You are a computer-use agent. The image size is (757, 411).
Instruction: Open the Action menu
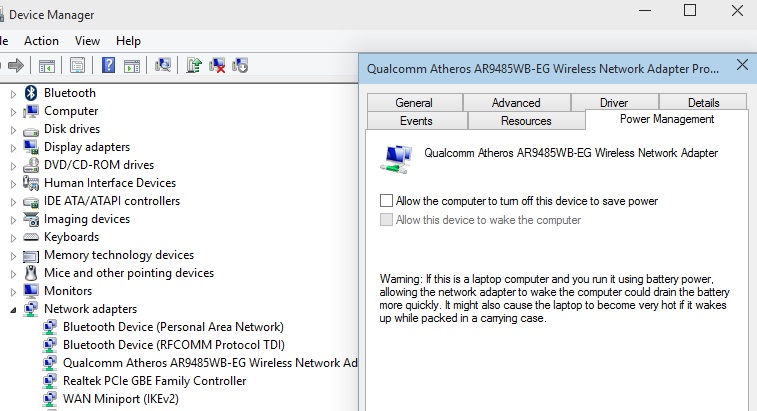42,41
